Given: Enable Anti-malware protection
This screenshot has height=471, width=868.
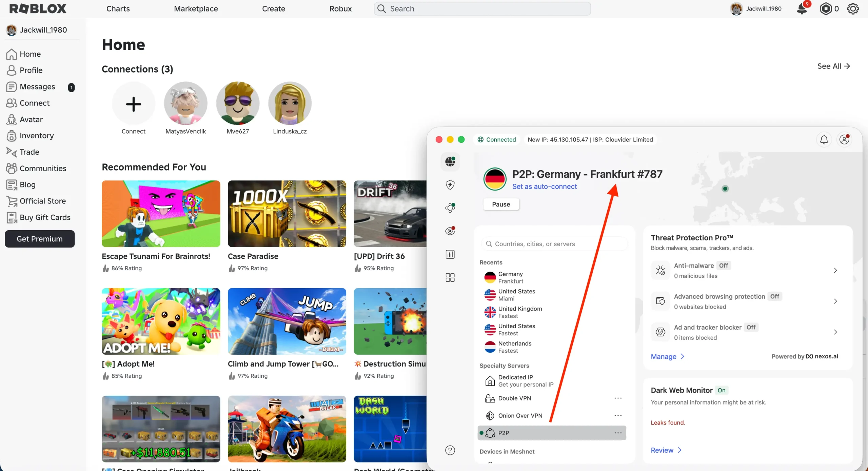Looking at the screenshot, I should click(724, 266).
